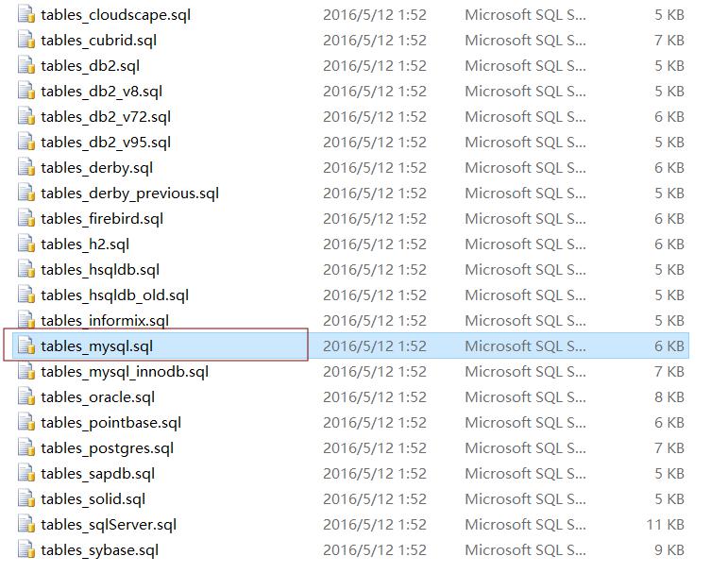This screenshot has width=728, height=573.
Task: Click the 6 KB size of tables_mysql.sql
Action: coord(669,345)
